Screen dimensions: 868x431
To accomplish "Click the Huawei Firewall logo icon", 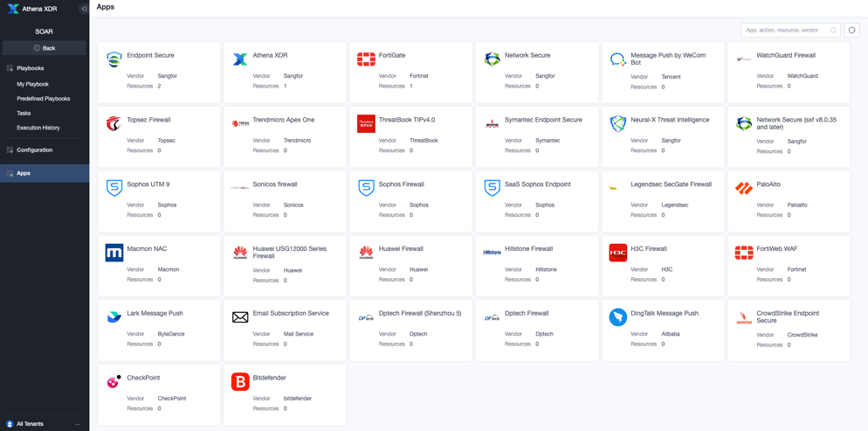I will pos(366,253).
